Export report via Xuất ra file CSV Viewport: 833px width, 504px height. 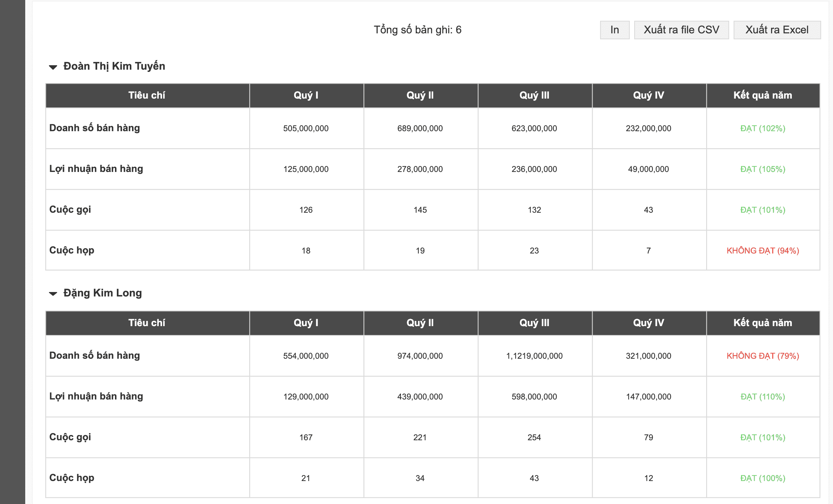[x=681, y=30]
